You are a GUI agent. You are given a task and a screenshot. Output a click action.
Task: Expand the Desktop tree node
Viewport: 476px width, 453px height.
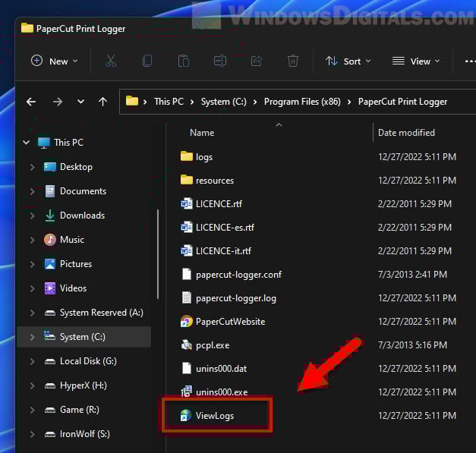click(33, 167)
